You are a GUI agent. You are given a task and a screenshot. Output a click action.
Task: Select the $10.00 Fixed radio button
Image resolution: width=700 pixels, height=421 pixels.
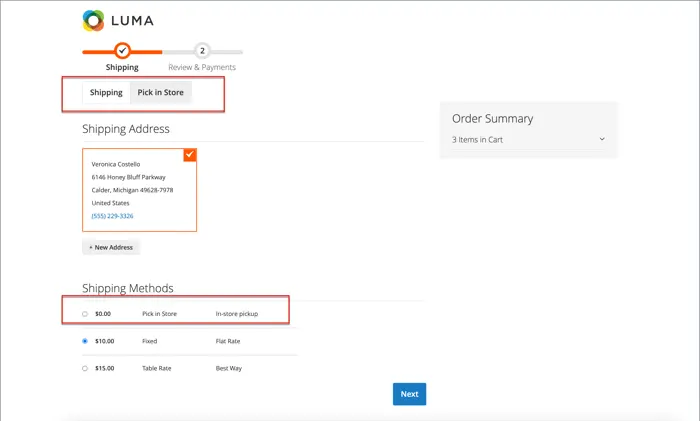[x=85, y=341]
